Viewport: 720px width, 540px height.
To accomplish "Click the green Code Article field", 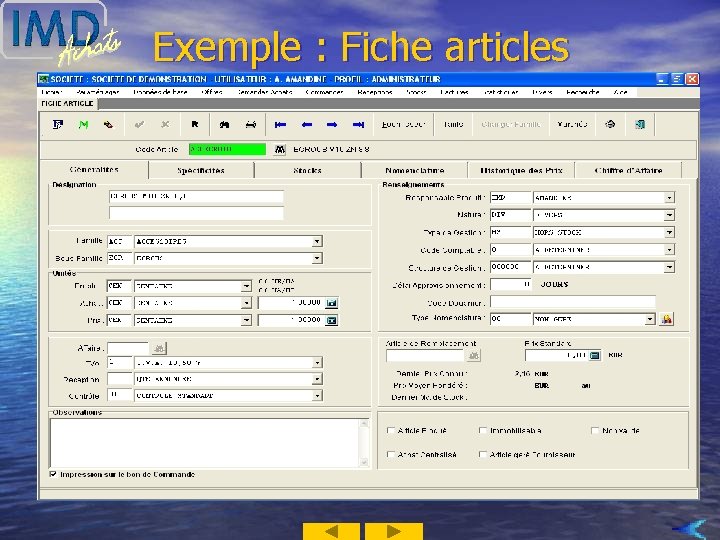I will pyautogui.click(x=227, y=149).
